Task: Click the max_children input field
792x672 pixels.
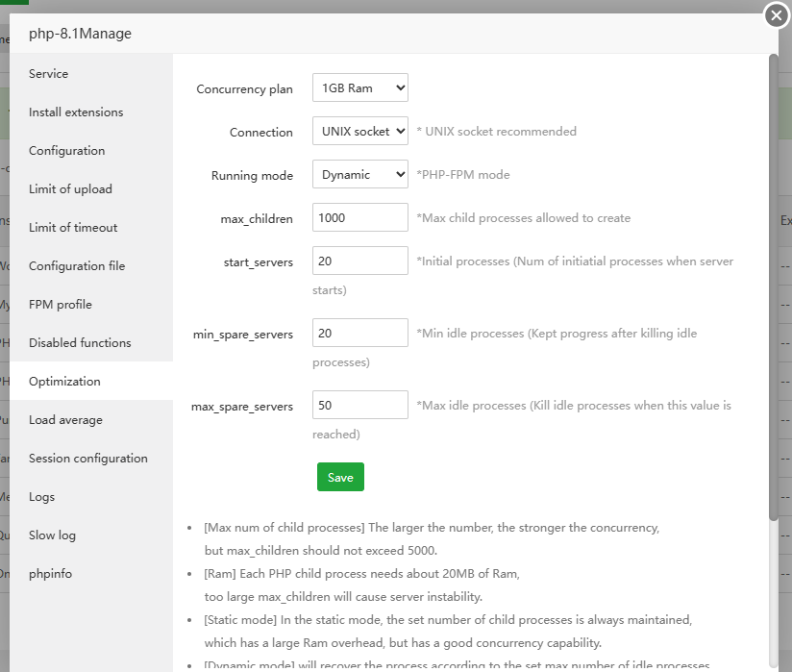Action: [360, 218]
